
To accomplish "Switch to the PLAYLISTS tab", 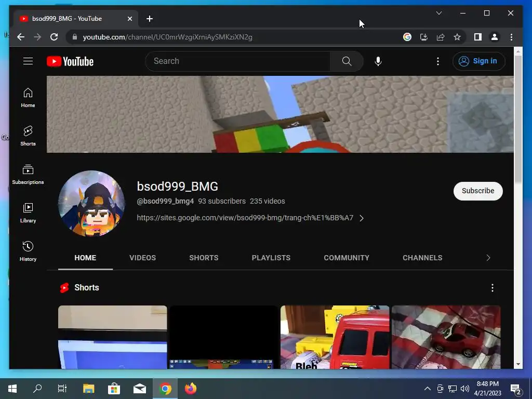I will (x=271, y=258).
